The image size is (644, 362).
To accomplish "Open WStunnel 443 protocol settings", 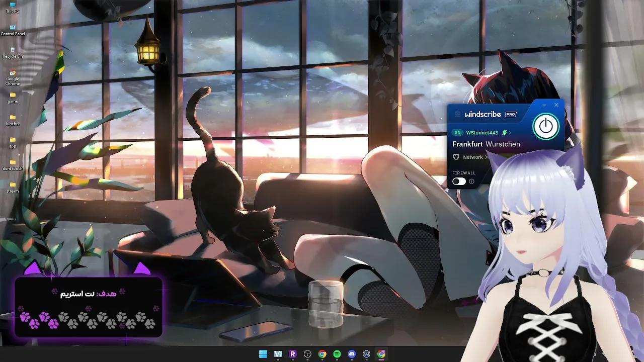I will pyautogui.click(x=482, y=133).
